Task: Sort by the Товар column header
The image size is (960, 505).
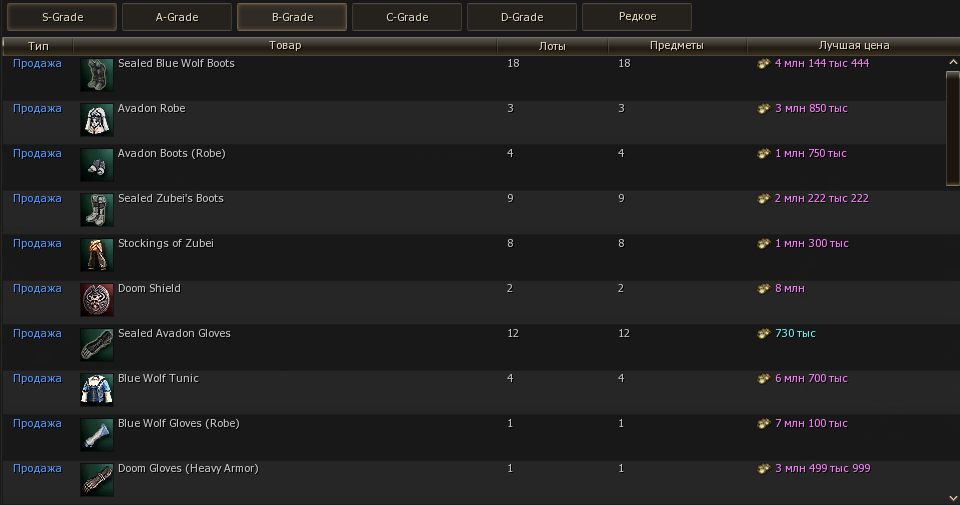Action: [x=285, y=45]
